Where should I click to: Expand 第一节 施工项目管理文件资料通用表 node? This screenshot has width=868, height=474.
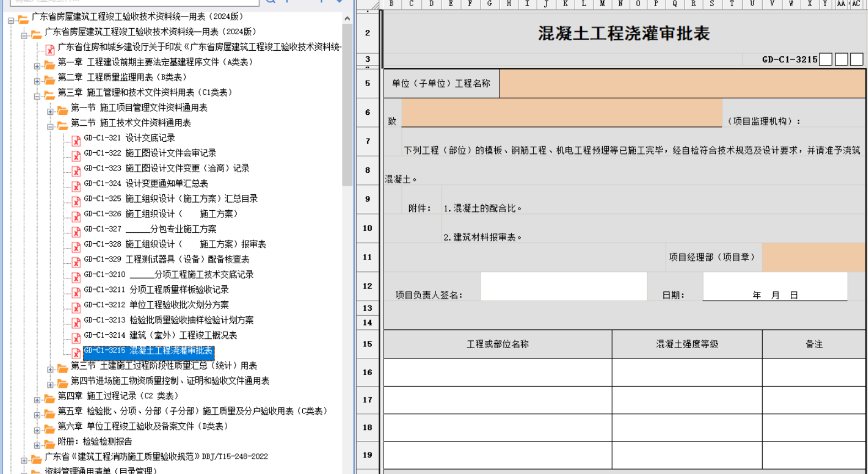tap(50, 111)
